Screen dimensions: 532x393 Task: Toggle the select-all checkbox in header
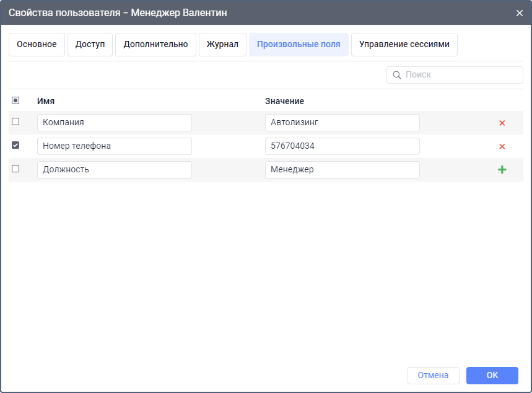(15, 100)
